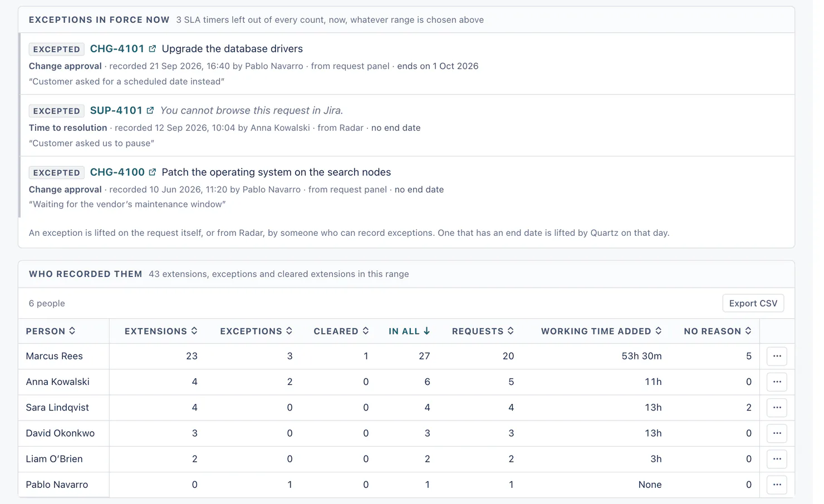Image resolution: width=824 pixels, height=504 pixels.
Task: Open the CHG-4101 request link
Action: [x=117, y=49]
